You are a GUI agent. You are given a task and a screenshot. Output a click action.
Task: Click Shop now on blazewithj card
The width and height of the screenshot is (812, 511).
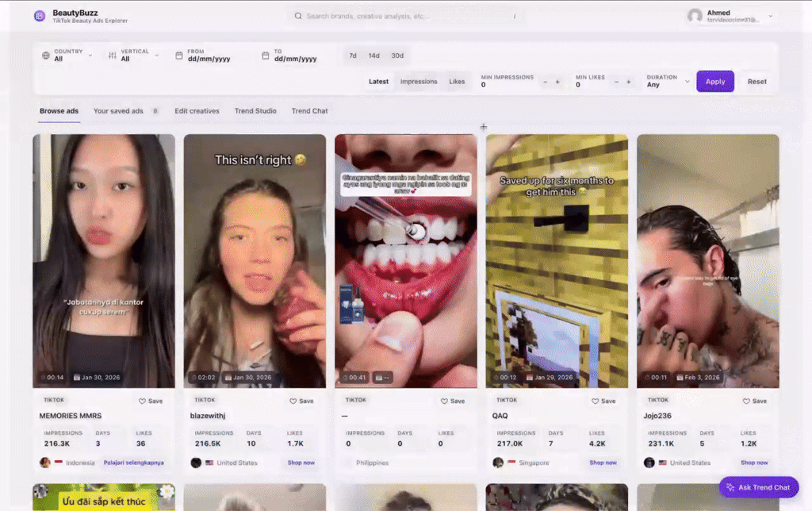coord(301,463)
